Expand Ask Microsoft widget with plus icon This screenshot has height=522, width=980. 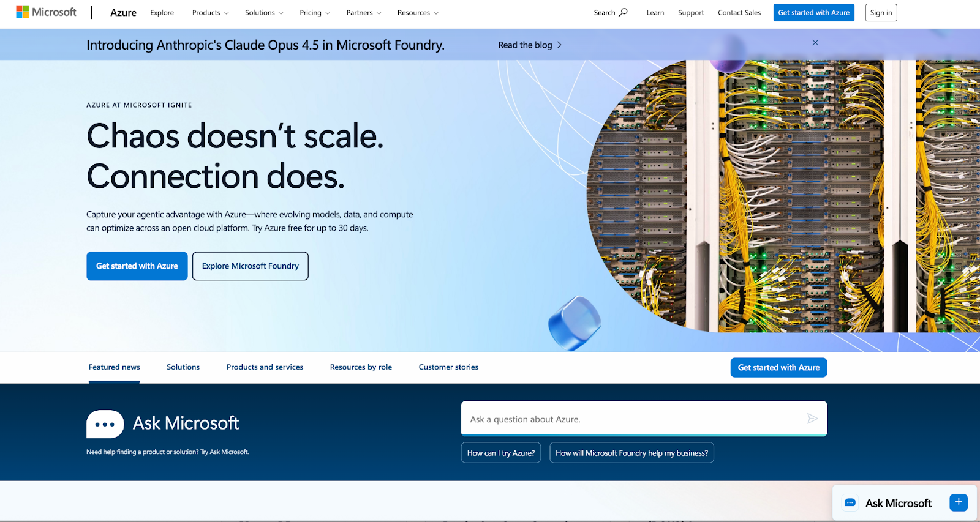959,502
